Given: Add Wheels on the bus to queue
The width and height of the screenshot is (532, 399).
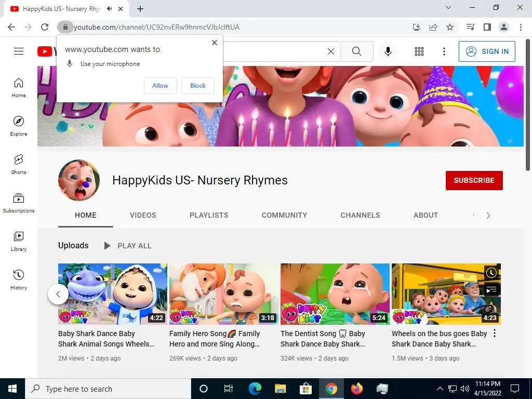Looking at the screenshot, I should tap(491, 289).
